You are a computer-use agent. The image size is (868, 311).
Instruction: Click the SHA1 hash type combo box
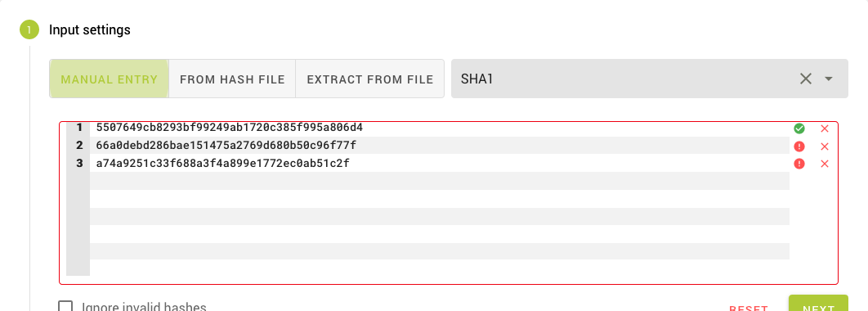pyautogui.click(x=649, y=79)
